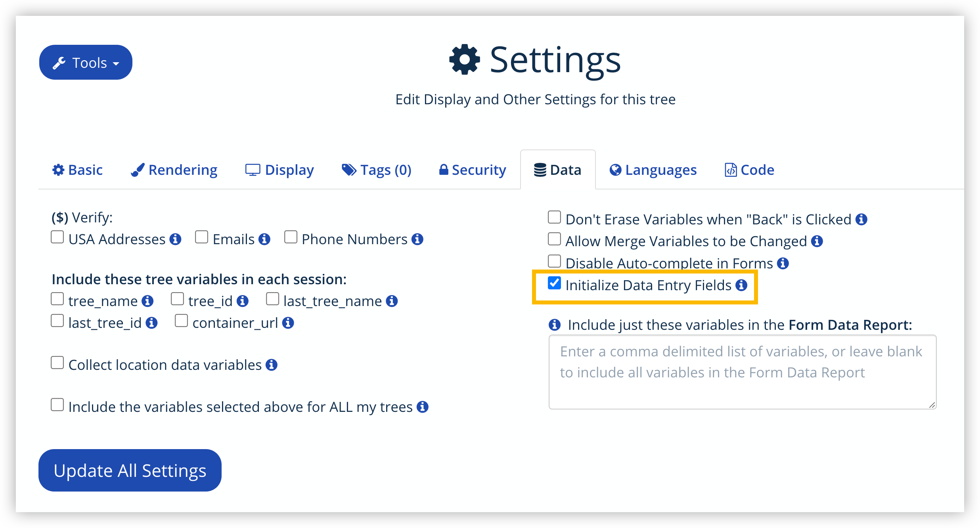Enable the tree_name session variable
The width and height of the screenshot is (980, 528).
pos(57,298)
